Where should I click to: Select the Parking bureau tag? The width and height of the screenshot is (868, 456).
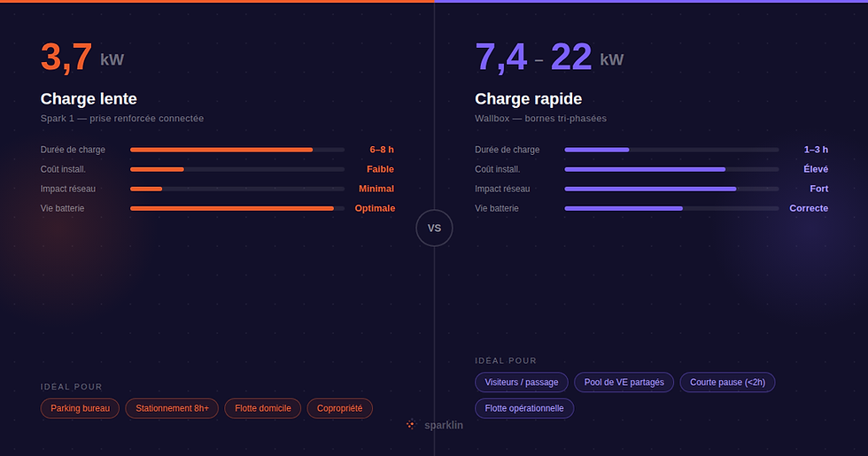pyautogui.click(x=80, y=408)
